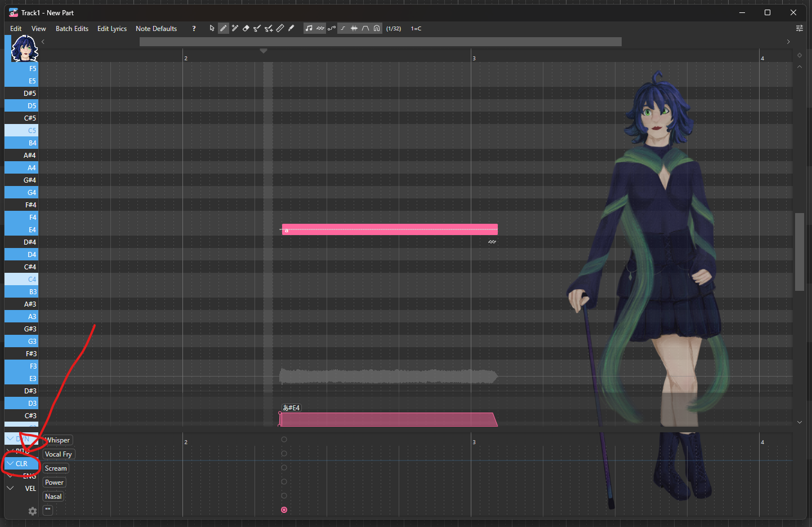Select the radio in the Scream row
812x527 pixels.
point(284,468)
